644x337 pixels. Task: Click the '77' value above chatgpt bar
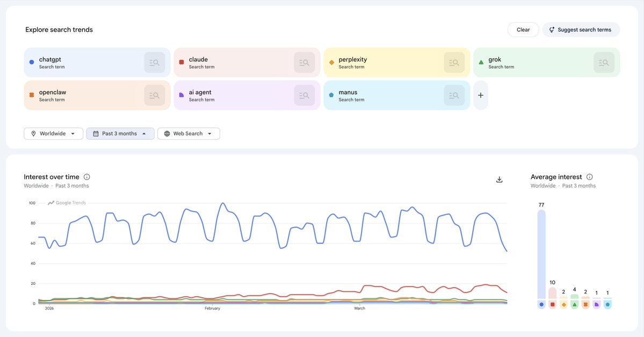click(541, 205)
